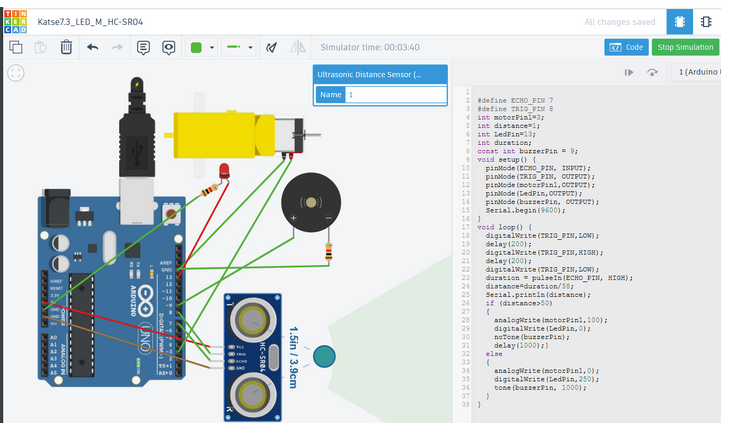Click the Tinkercad logo
Image resolution: width=733 pixels, height=432 pixels.
click(x=16, y=19)
